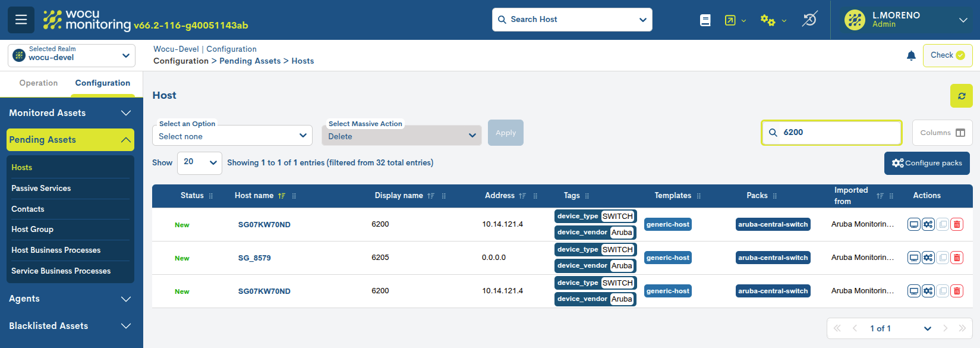The image size is (980, 348).
Task: Open Host Group in the sidebar
Action: click(x=33, y=230)
